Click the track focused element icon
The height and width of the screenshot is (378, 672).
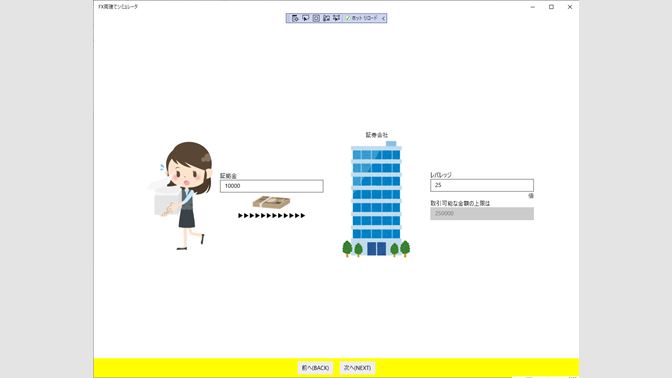326,18
